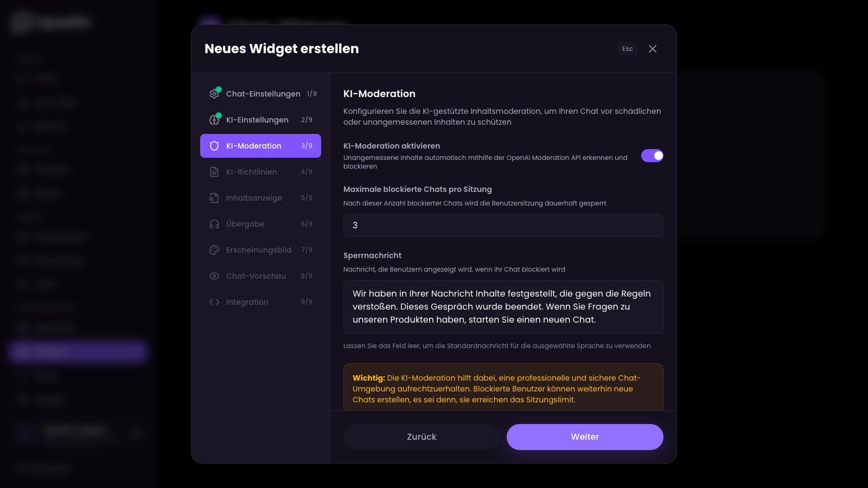Select the Inhaltsanzeige page icon
The width and height of the screenshot is (868, 488).
(214, 197)
